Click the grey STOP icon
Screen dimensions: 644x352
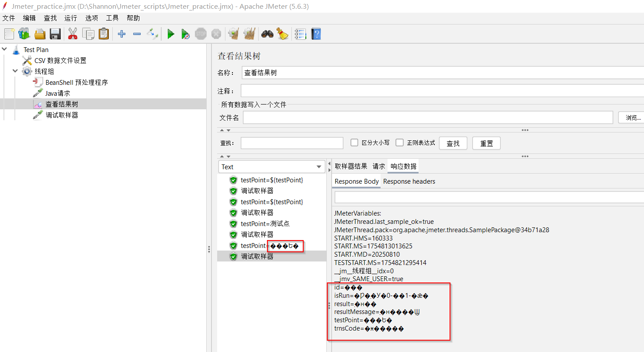click(201, 34)
